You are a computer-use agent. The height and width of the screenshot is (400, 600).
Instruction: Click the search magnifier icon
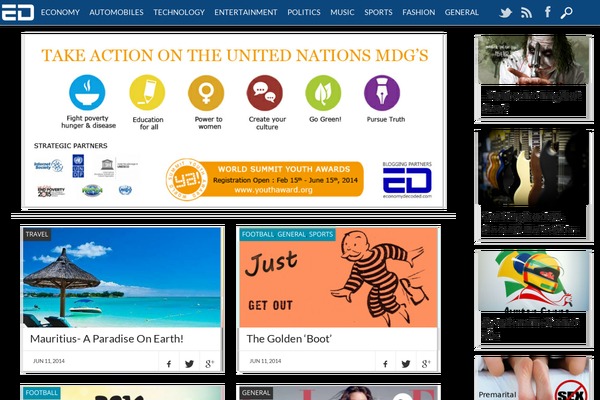(x=567, y=13)
